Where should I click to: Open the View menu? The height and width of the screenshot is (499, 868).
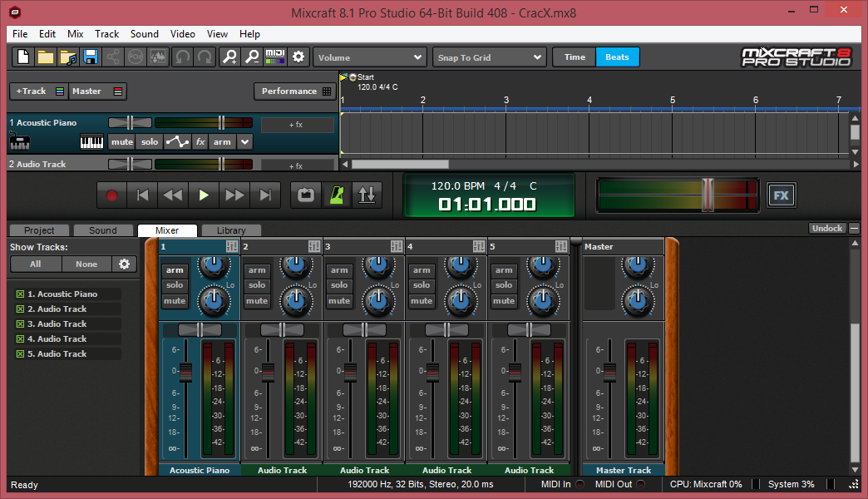click(217, 34)
